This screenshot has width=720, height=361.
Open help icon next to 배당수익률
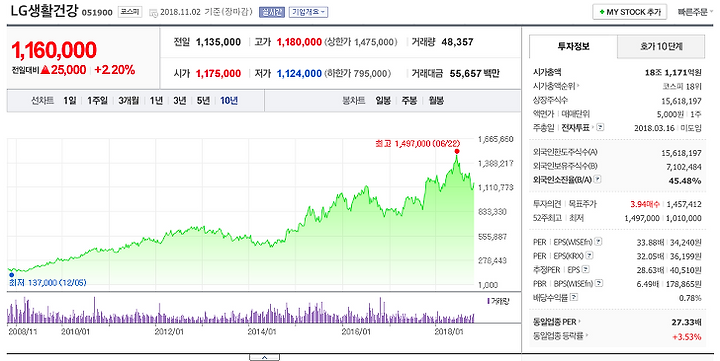coord(574,298)
